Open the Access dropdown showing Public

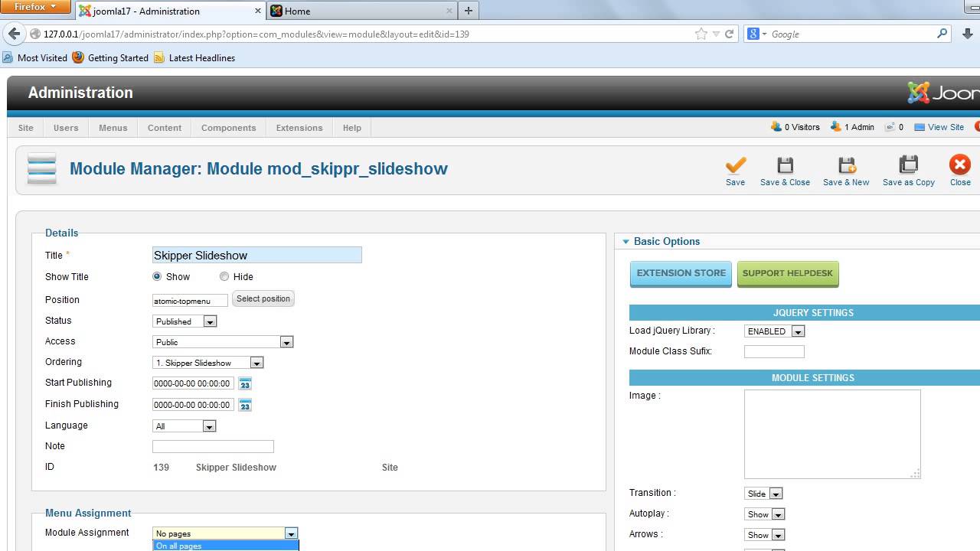223,342
